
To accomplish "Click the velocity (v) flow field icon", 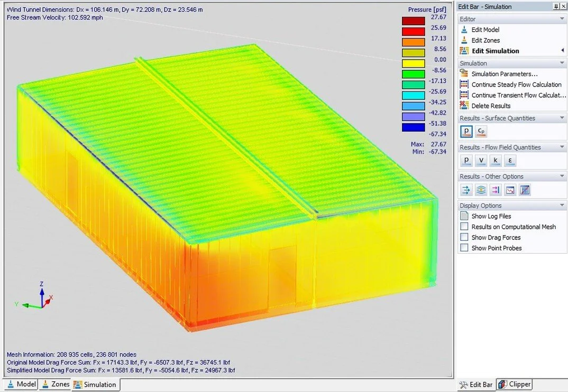I will point(481,161).
